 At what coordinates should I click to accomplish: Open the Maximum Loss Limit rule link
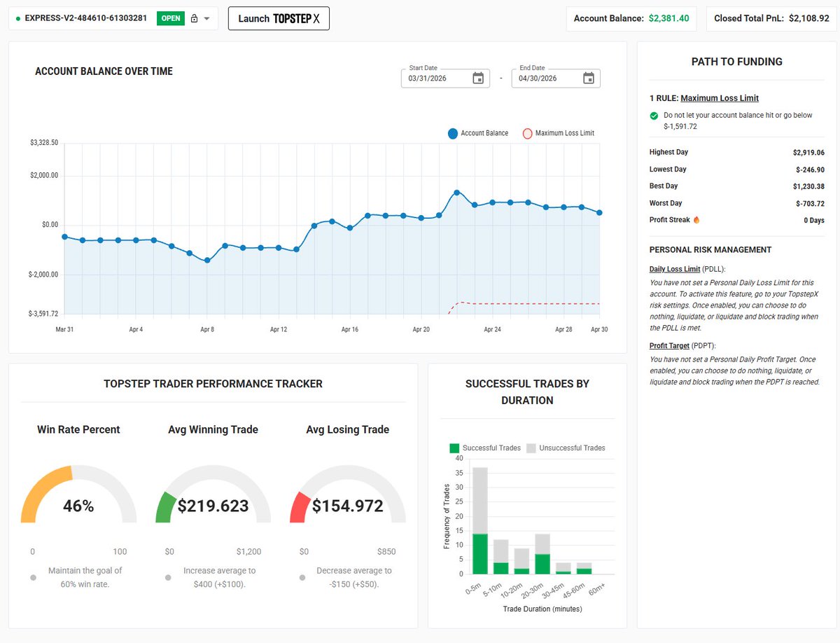point(720,98)
